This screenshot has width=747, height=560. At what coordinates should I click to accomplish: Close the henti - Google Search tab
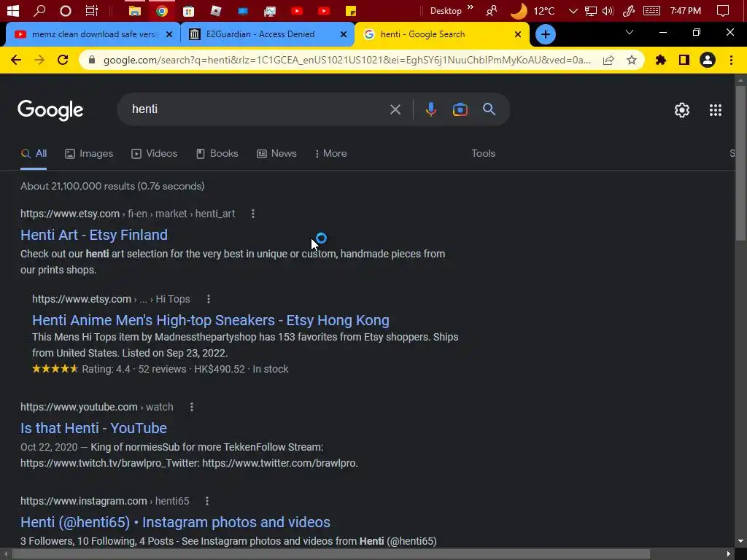pos(518,34)
